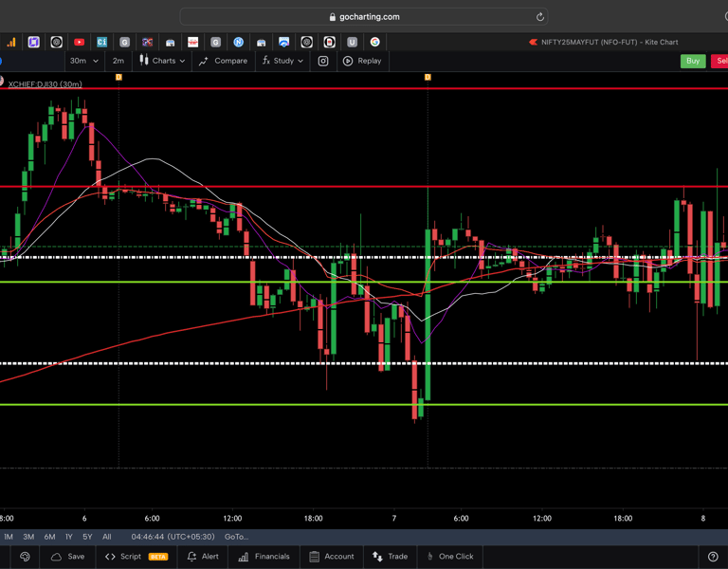This screenshot has height=569, width=728.
Task: Take a chart snapshot with the camera icon
Action: coord(323,61)
